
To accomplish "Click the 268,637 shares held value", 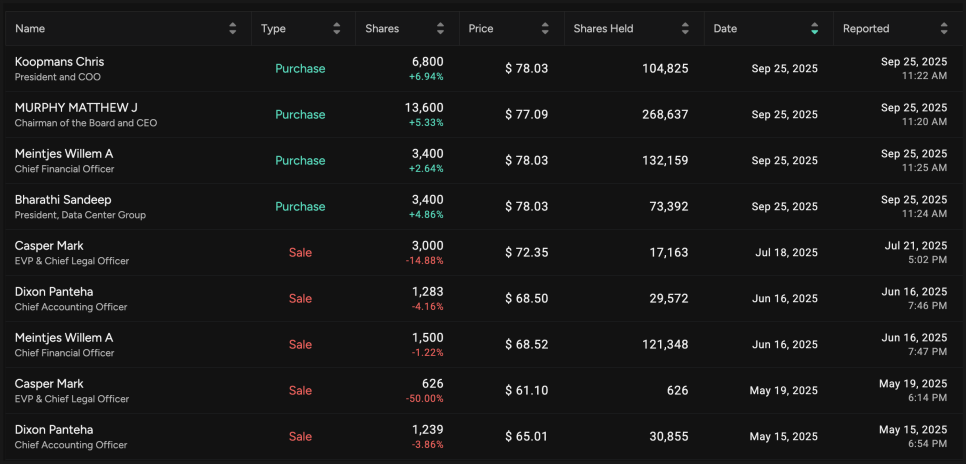I will [664, 115].
